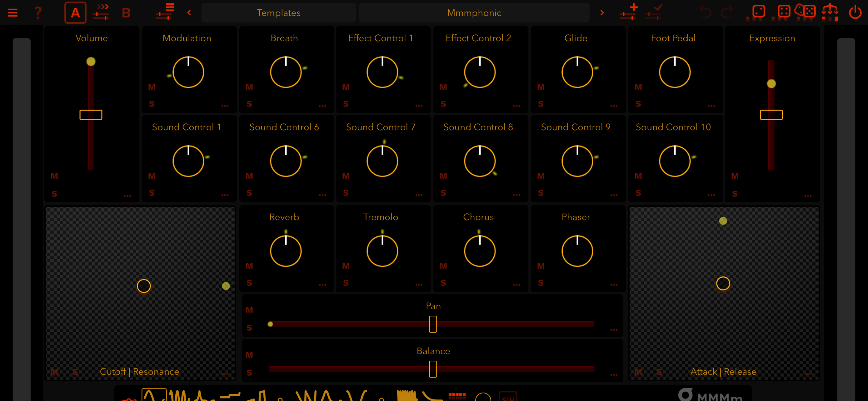Image resolution: width=868 pixels, height=401 pixels.
Task: Open the Volume options ellipsis
Action: click(x=127, y=196)
